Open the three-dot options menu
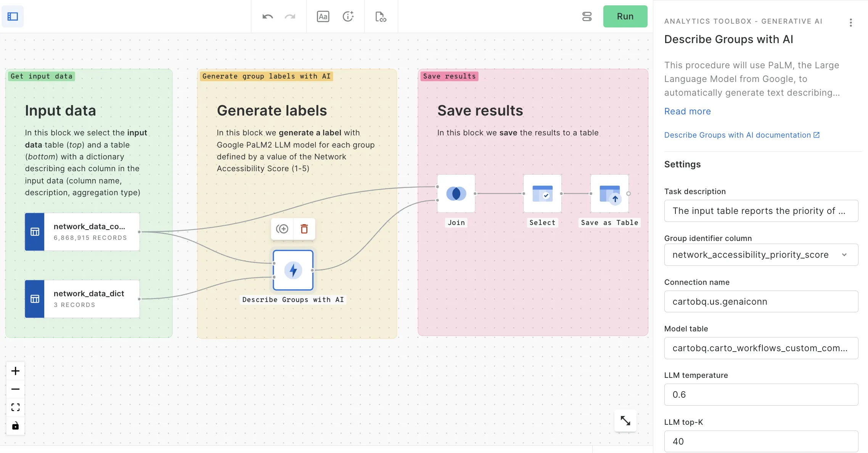The image size is (868, 453). pos(850,22)
